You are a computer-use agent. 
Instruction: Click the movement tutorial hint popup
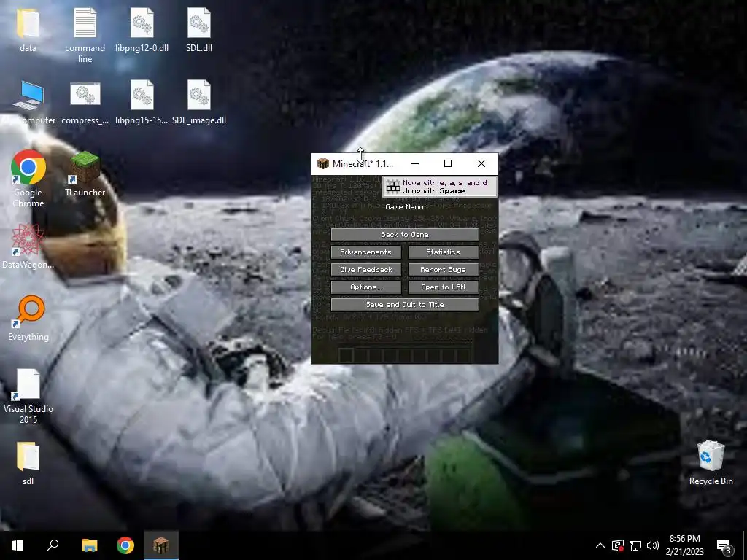tap(439, 187)
